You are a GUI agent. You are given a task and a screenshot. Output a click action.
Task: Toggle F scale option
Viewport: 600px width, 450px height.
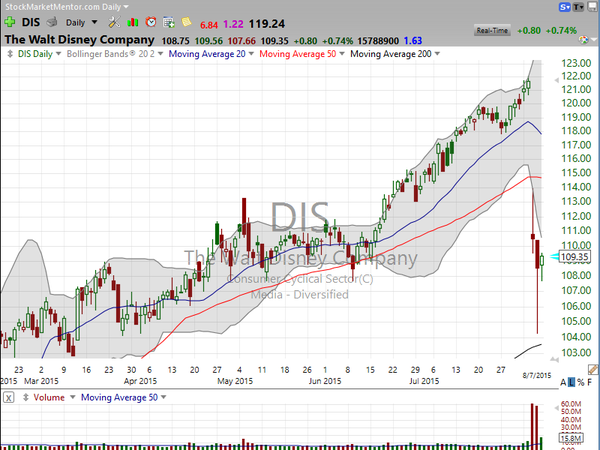point(590,382)
